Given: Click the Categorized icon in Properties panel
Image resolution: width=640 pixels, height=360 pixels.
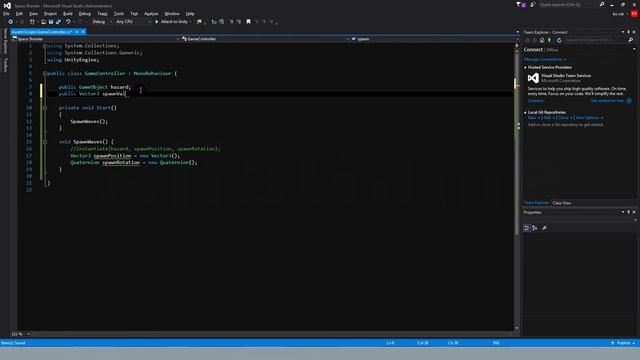Looking at the screenshot, I should 527,228.
